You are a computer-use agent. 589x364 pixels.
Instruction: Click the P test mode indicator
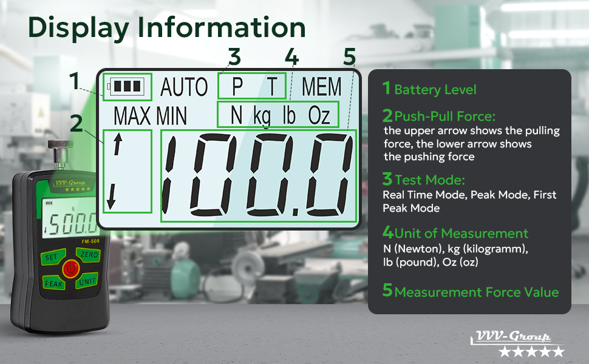(237, 87)
